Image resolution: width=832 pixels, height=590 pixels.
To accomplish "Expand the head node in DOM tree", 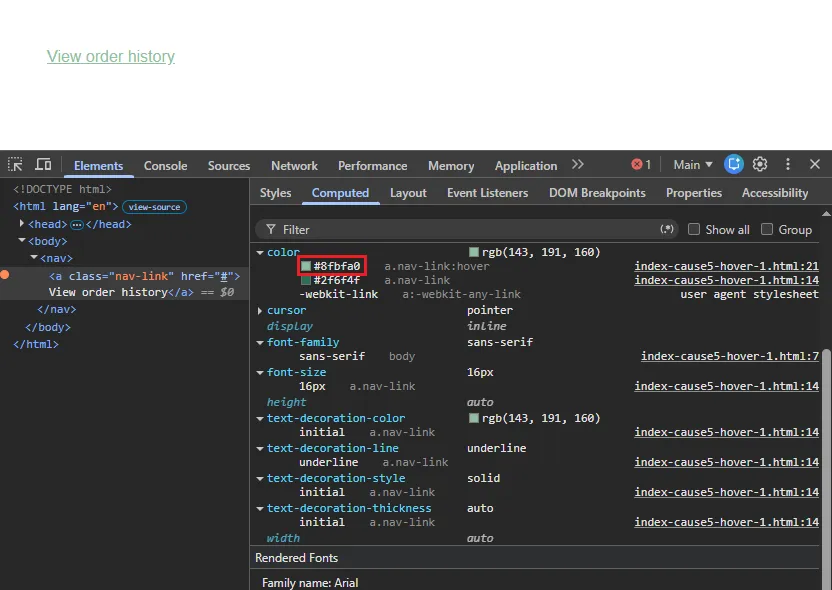I will click(x=22, y=223).
